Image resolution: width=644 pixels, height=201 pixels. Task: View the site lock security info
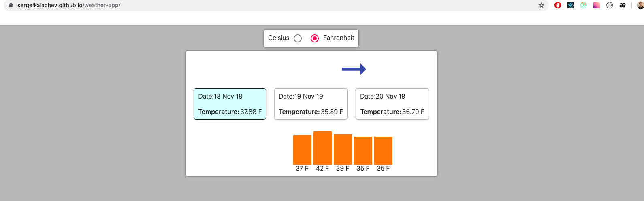[x=11, y=5]
